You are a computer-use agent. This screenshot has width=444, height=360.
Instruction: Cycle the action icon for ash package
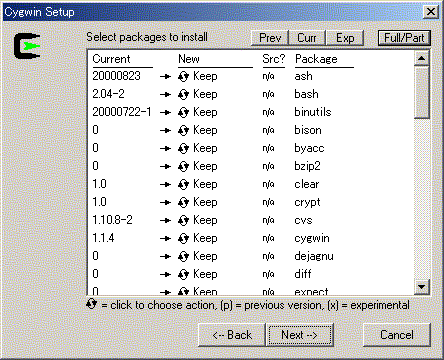point(183,76)
